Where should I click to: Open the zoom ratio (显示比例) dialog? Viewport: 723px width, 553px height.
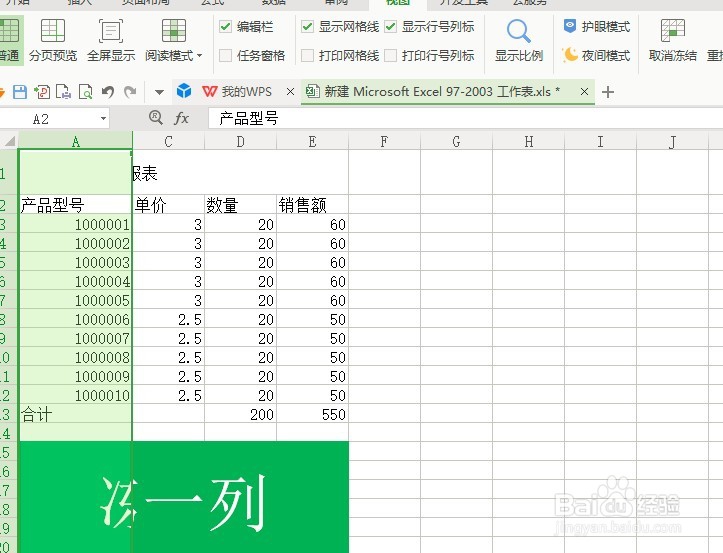point(519,40)
